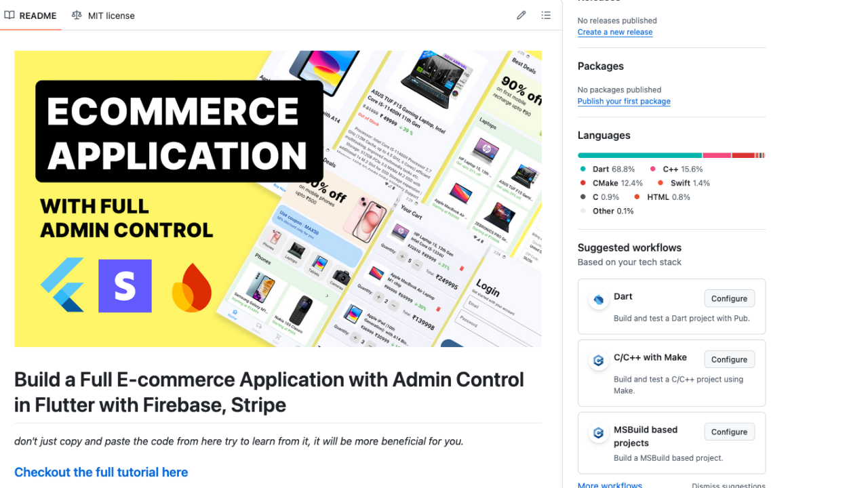Viewport: 868px width, 488px height.
Task: Click 'Suggested workflows' heading text
Action: (629, 247)
